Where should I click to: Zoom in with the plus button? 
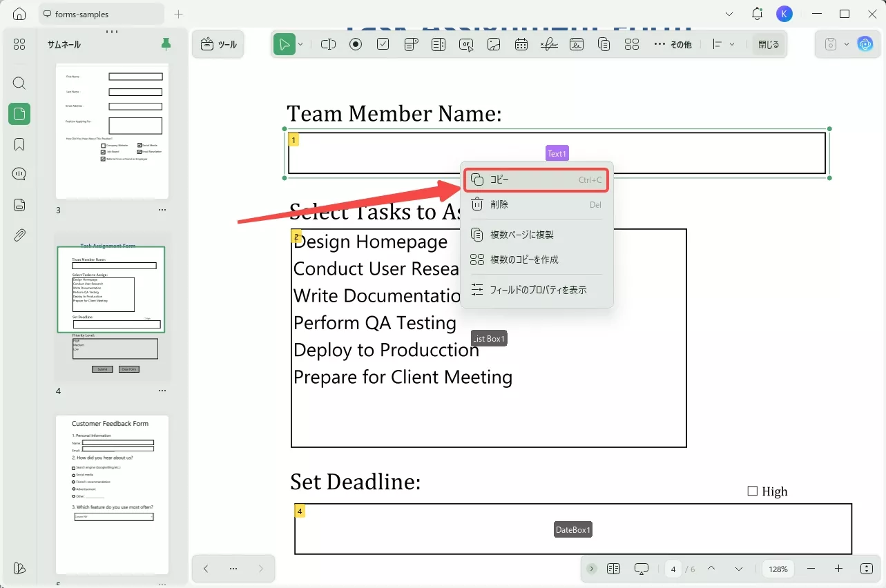coord(838,569)
